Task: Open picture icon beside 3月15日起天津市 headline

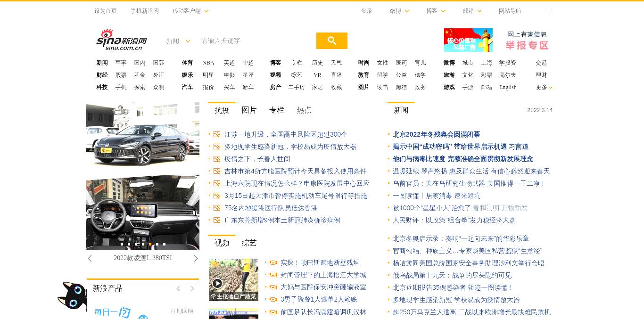Action: tap(217, 196)
